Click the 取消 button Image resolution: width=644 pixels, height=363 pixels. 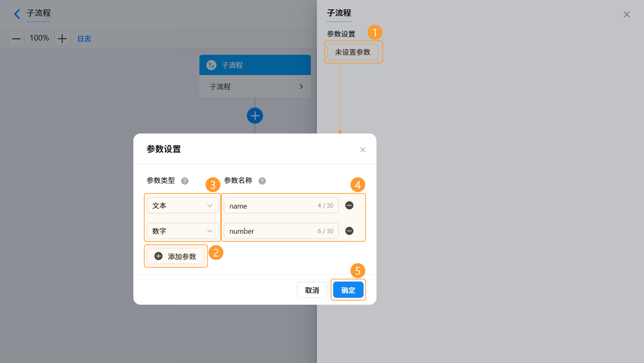312,290
